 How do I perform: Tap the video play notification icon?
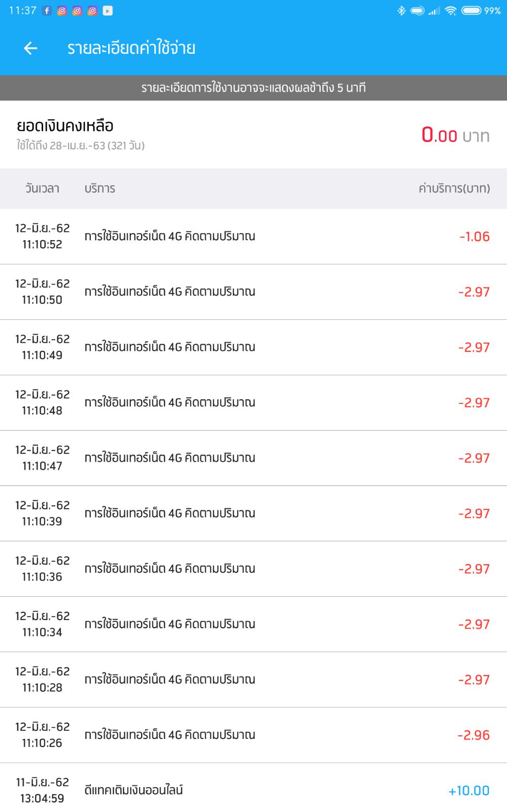(108, 11)
